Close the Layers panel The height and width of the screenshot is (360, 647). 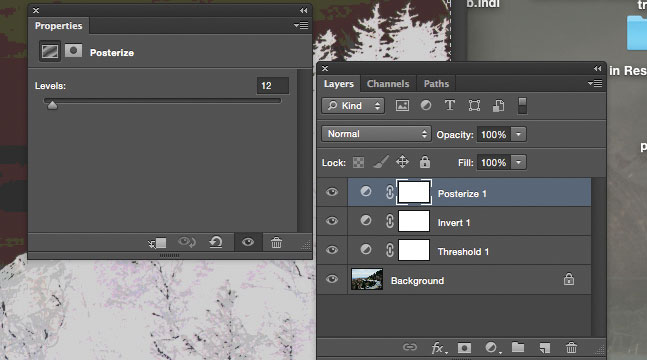pos(325,69)
